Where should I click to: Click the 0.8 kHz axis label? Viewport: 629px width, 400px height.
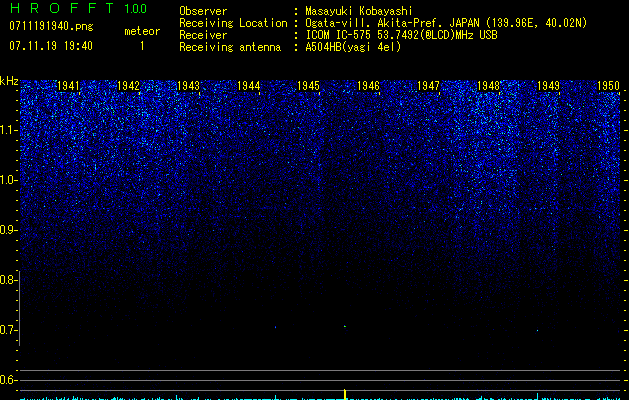pos(7,280)
